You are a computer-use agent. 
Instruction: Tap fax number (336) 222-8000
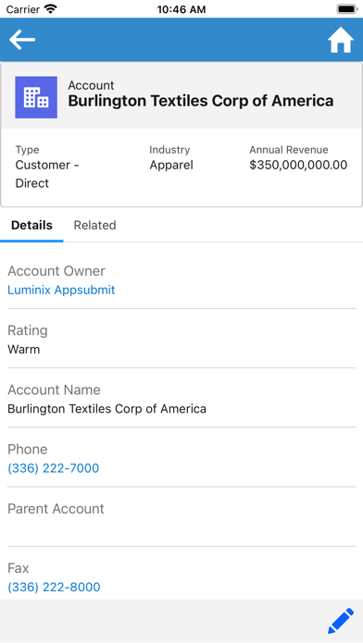pos(54,587)
